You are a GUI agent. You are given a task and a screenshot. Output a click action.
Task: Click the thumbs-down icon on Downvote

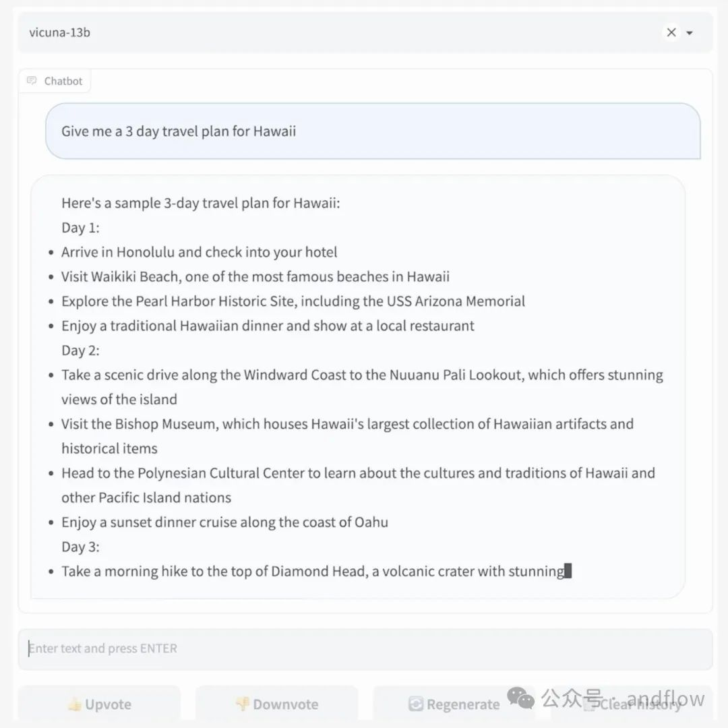pos(243,704)
